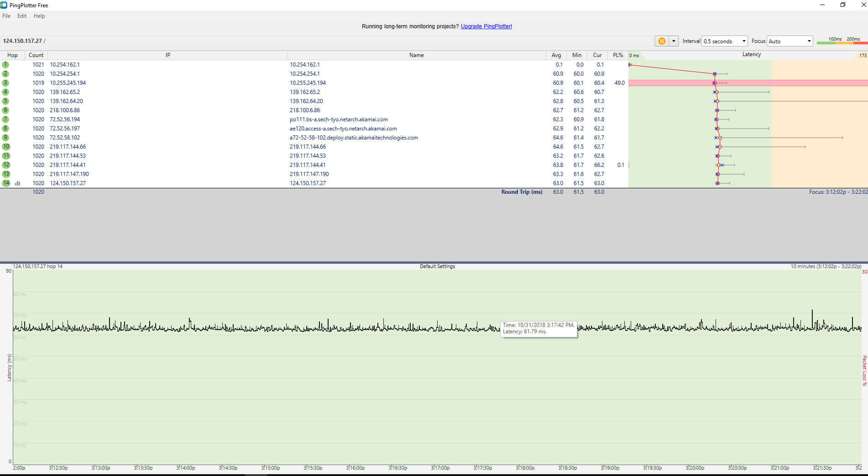Click the 3:20:00p time axis marker

click(x=695, y=468)
